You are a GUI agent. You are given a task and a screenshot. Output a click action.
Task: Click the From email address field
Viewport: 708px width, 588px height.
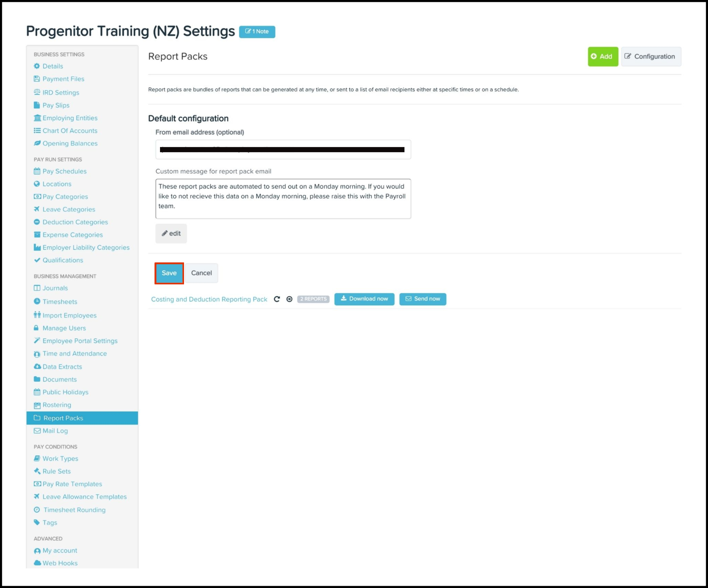283,149
